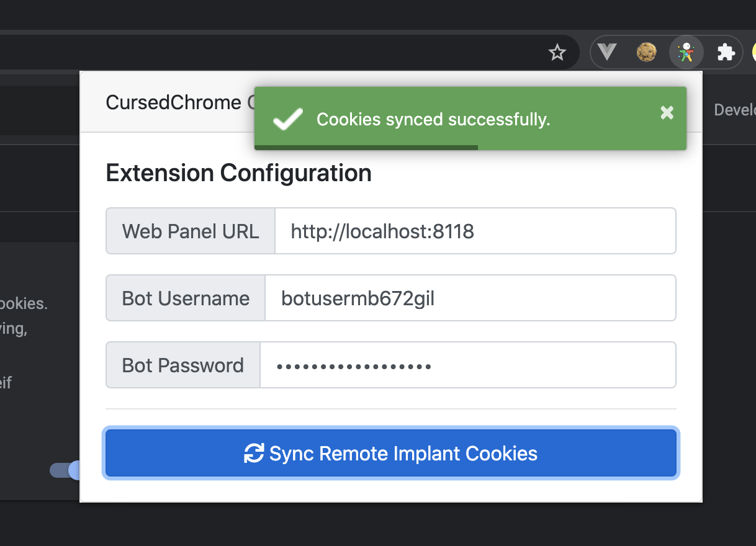Click the white checkmark in the success toast
The width and height of the screenshot is (756, 546).
pyautogui.click(x=288, y=119)
